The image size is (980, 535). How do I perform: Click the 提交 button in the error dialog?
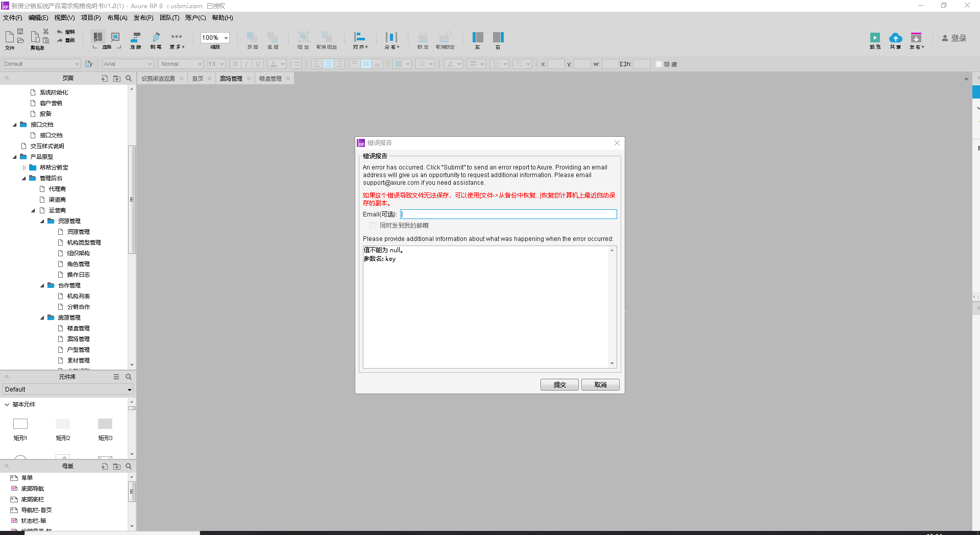pyautogui.click(x=559, y=384)
